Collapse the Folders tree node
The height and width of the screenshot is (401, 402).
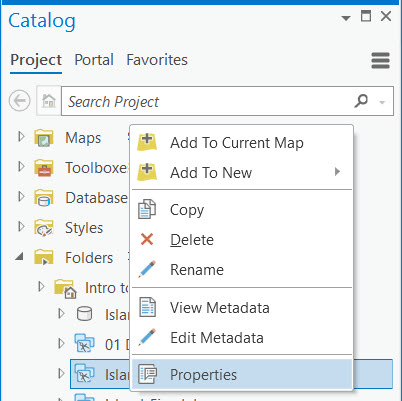pyautogui.click(x=20, y=256)
